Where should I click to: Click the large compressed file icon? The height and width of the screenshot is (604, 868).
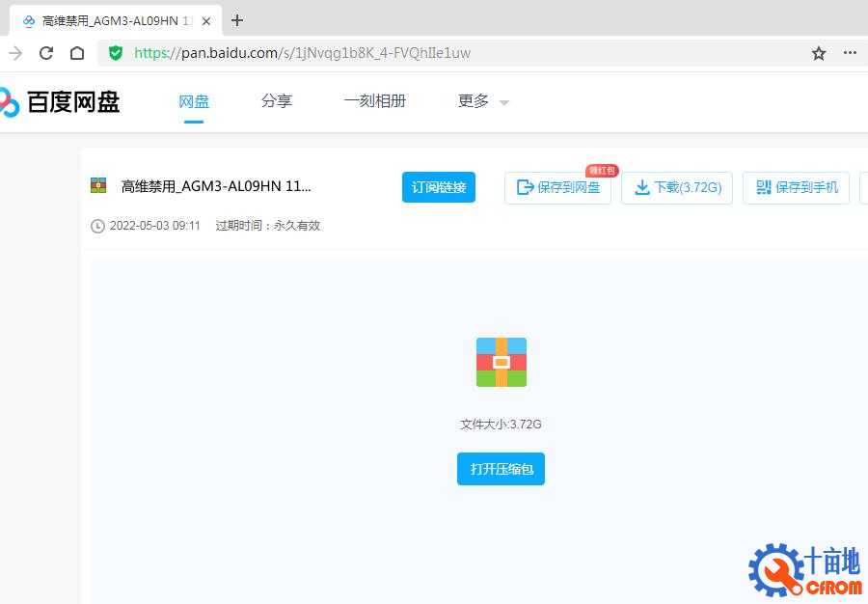point(501,362)
